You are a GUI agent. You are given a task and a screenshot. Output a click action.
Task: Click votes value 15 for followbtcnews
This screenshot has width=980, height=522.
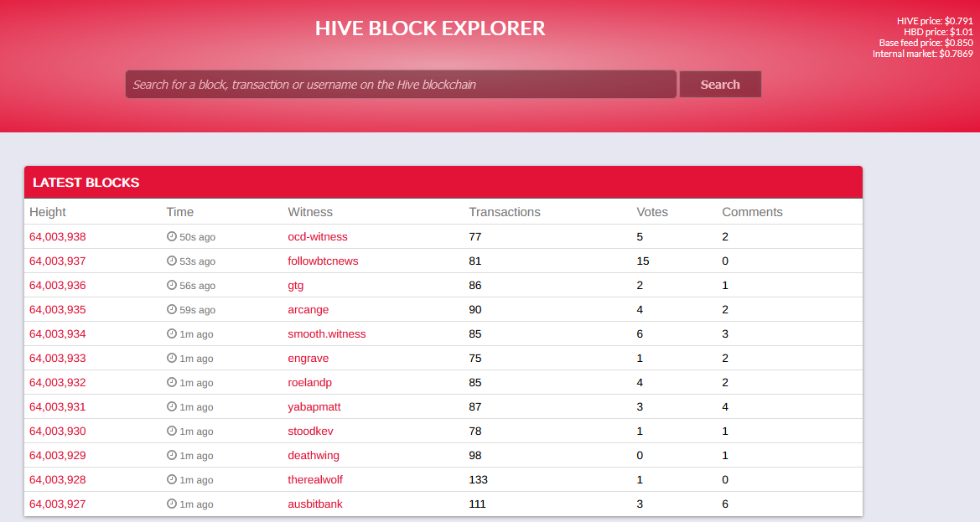[x=642, y=261]
